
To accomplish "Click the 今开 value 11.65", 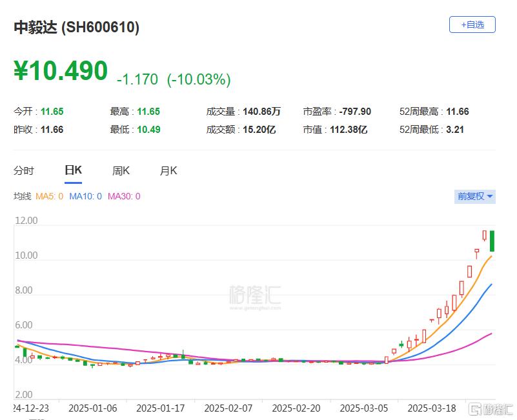I will coord(52,112).
